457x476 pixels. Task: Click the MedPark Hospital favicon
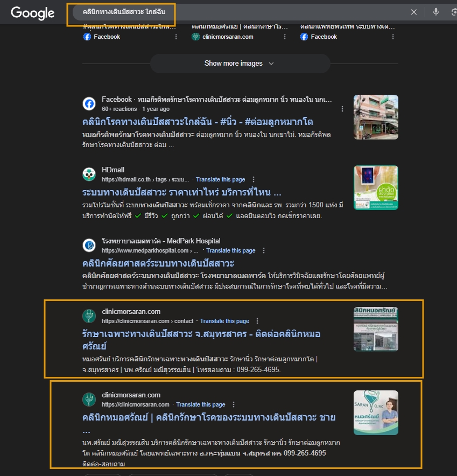point(89,245)
